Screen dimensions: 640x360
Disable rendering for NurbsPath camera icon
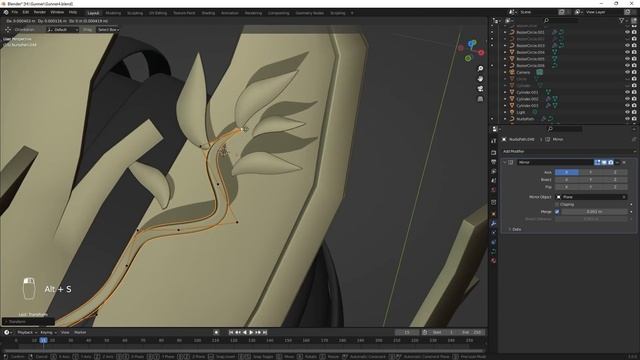634,119
